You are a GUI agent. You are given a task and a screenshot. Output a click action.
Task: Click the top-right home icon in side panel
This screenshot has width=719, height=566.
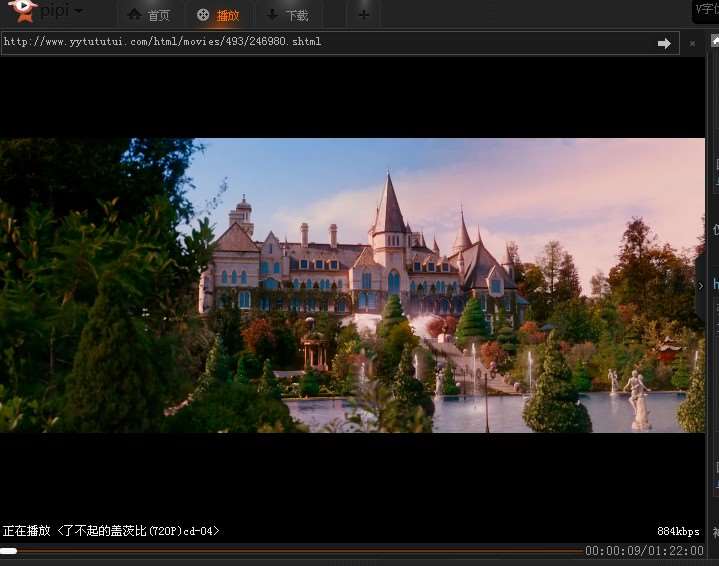715,41
